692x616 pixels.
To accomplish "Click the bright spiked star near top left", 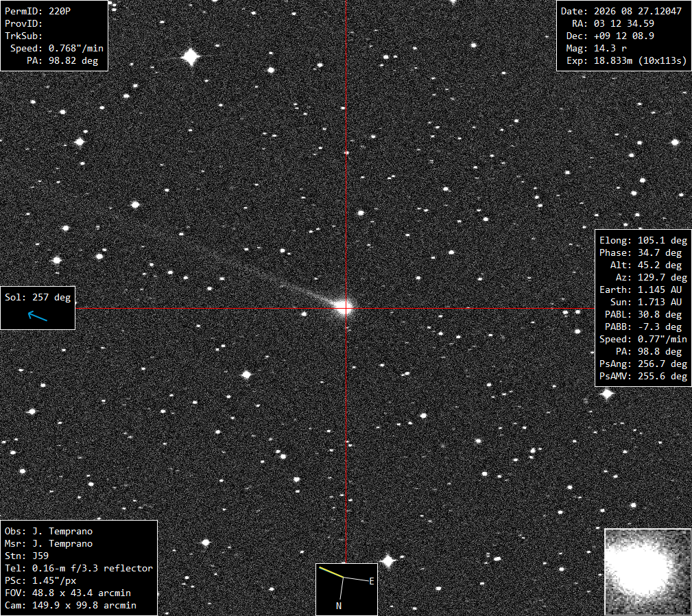I will pos(191,57).
